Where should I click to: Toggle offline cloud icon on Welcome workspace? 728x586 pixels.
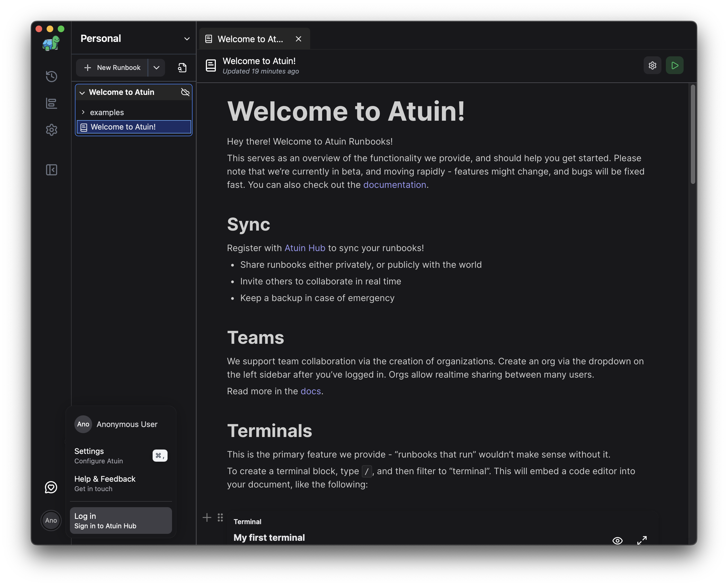point(185,92)
